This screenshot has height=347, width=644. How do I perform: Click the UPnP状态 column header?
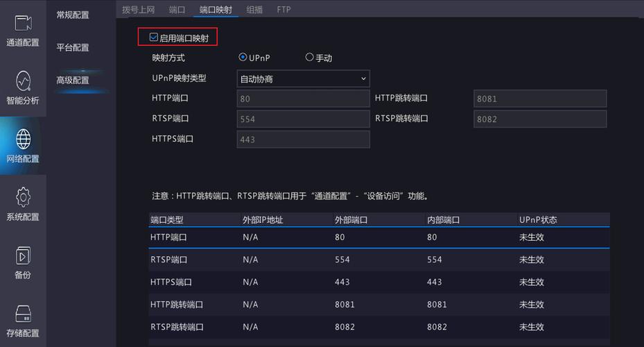tap(538, 220)
